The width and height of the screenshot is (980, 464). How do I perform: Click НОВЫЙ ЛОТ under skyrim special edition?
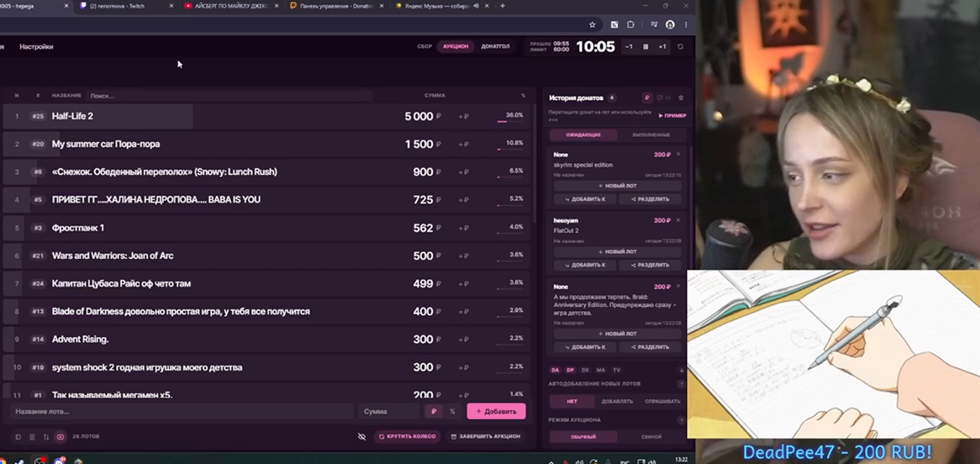[x=617, y=186]
